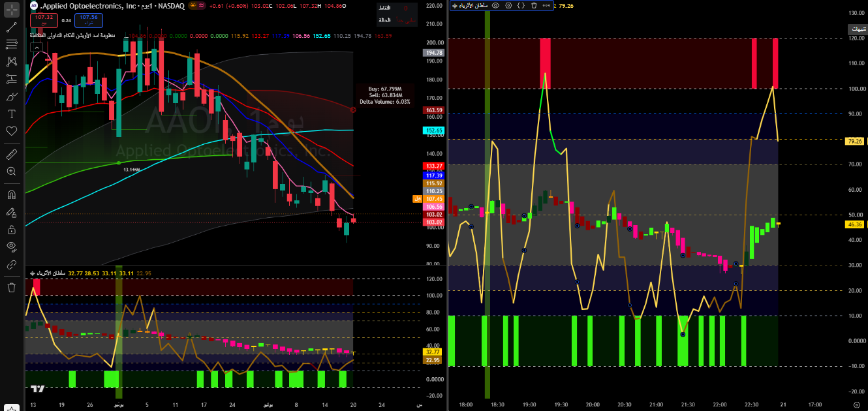Remove objects using trash icon in sidebar
868x411 pixels.
click(x=11, y=287)
